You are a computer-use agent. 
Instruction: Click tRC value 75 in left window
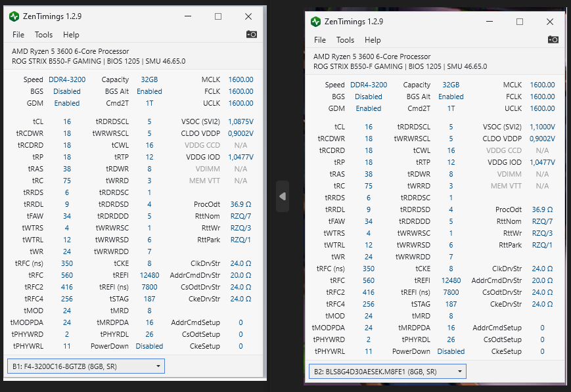[67, 181]
